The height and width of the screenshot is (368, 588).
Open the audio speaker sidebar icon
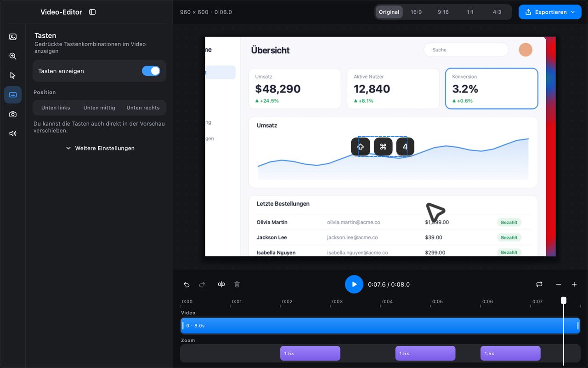pos(13,133)
